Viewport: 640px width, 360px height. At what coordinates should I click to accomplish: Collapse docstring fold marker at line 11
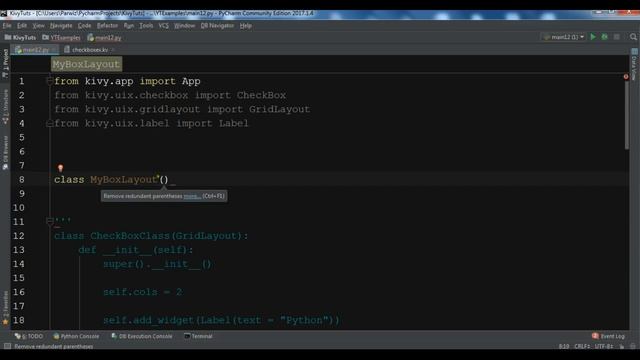(49, 221)
